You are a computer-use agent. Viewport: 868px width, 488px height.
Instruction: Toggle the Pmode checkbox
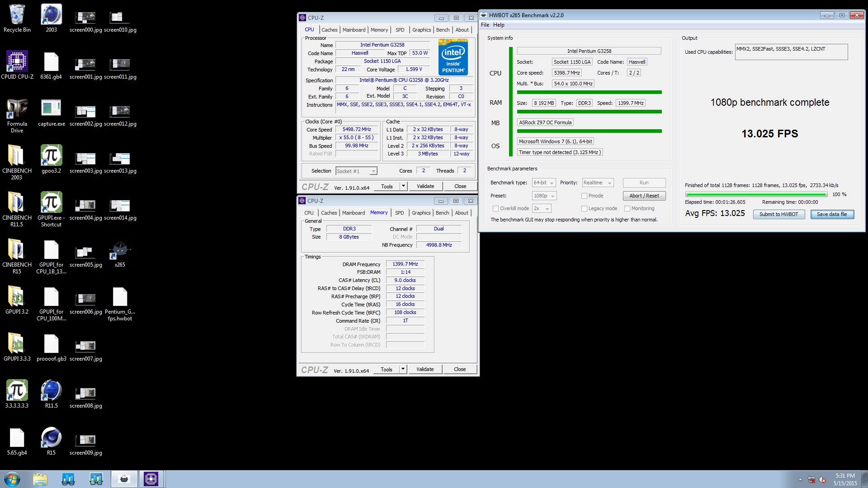(x=584, y=196)
